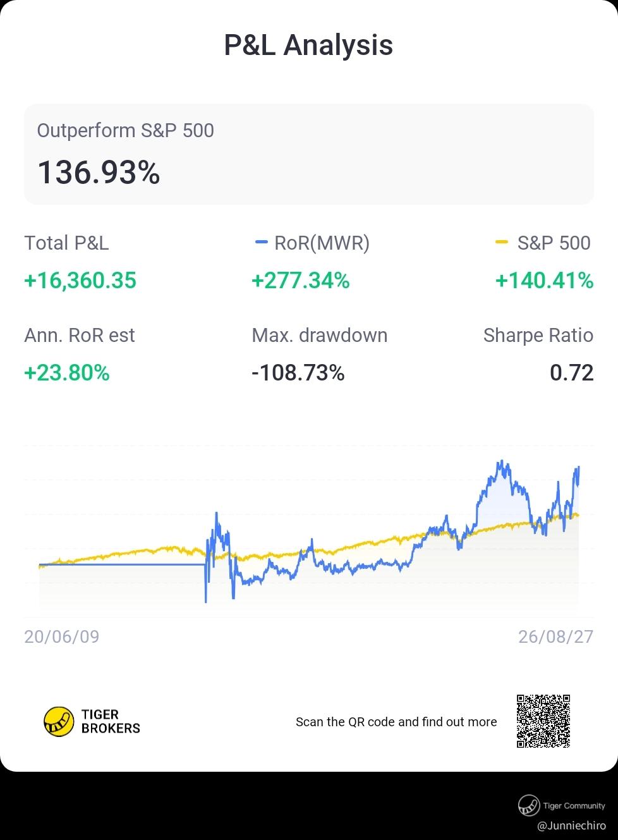
Task: Click the Max. drawdown -108.73% value
Action: coord(298,373)
